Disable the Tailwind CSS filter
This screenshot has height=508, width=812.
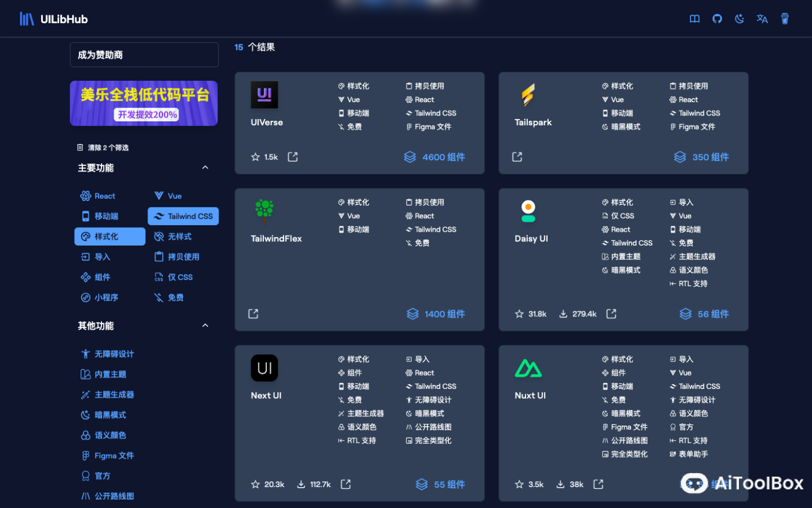coord(183,216)
